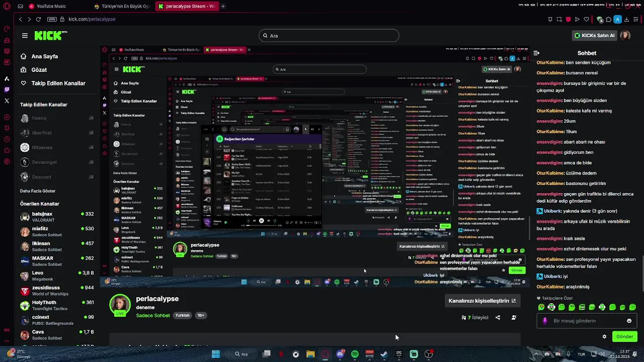Open MASKAR recommended channel
This screenshot has height=362, width=644.
[x=57, y=261]
